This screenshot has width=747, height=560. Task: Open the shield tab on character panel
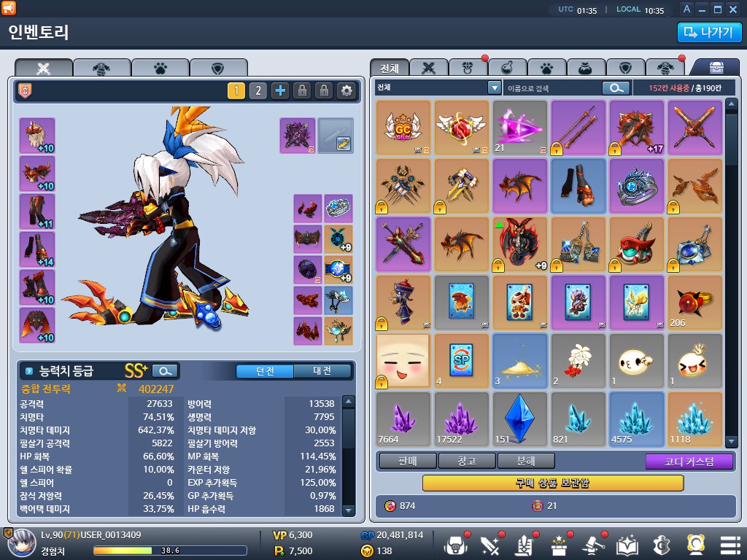pos(218,68)
